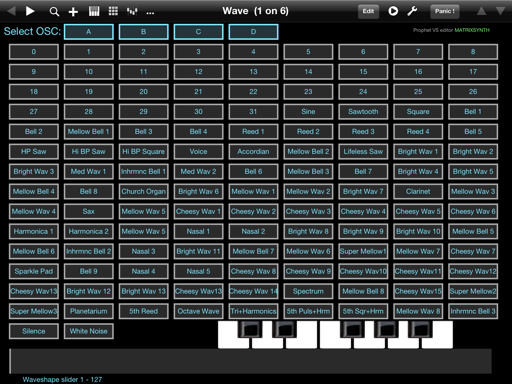
Task: Select the Sawtooth waveform
Action: (x=363, y=112)
